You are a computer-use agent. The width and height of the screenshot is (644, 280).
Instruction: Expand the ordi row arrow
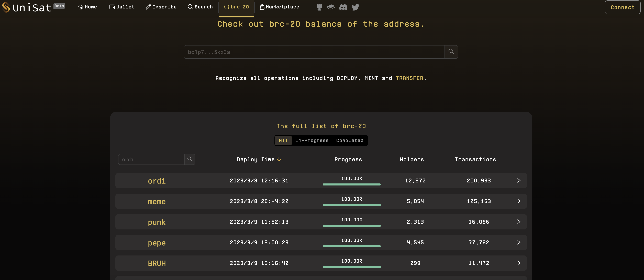519,180
